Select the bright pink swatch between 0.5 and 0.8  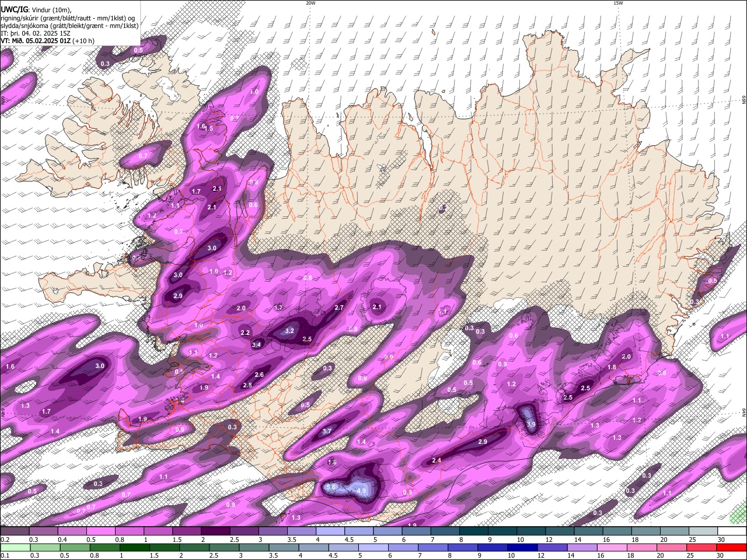100,531
